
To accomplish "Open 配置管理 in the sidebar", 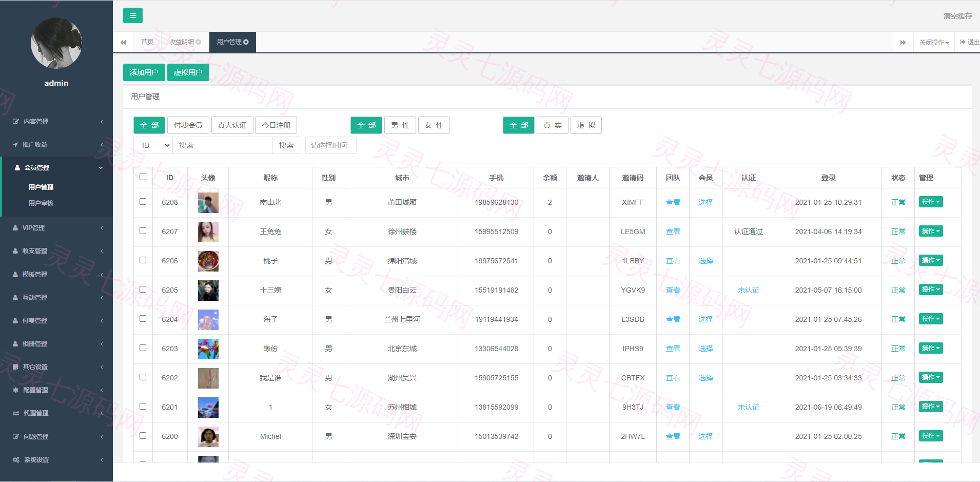I will coord(56,390).
